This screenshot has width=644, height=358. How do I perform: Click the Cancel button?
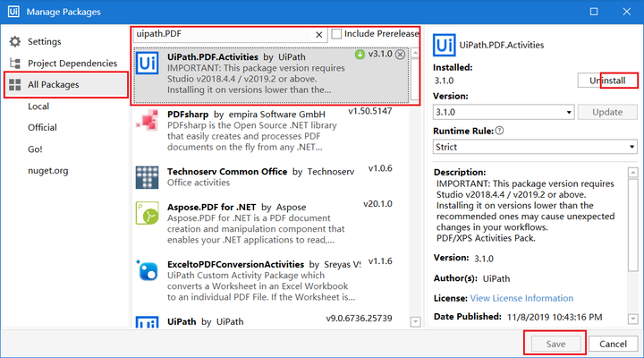click(x=613, y=344)
